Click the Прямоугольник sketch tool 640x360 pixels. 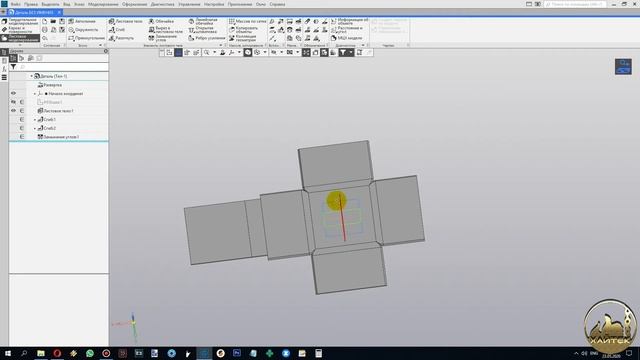(87, 38)
